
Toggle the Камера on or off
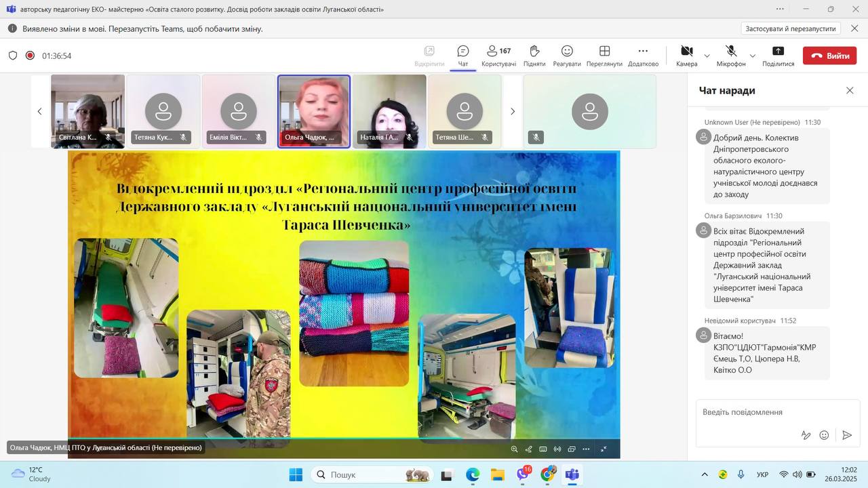click(x=686, y=56)
